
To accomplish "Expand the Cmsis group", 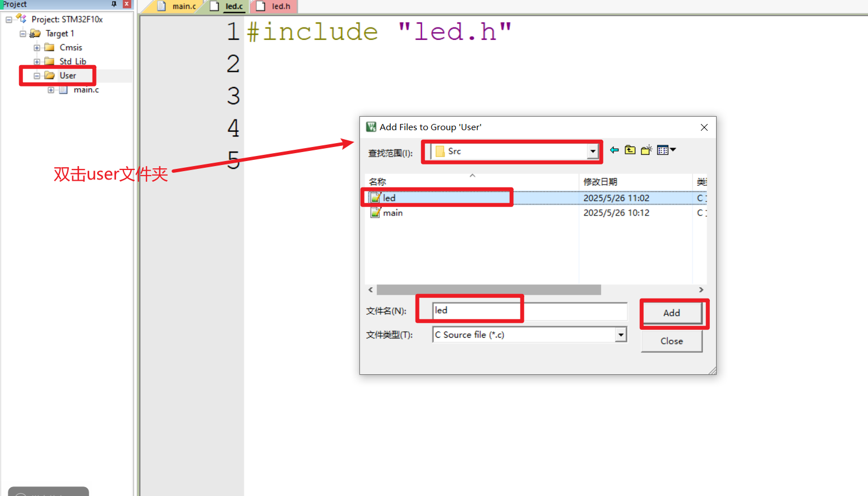I will coord(37,48).
